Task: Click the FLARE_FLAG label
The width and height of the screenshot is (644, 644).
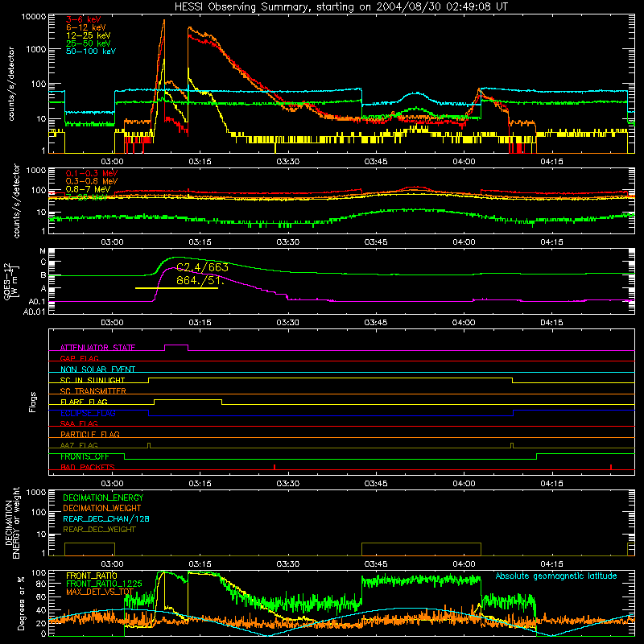Action: tap(84, 402)
